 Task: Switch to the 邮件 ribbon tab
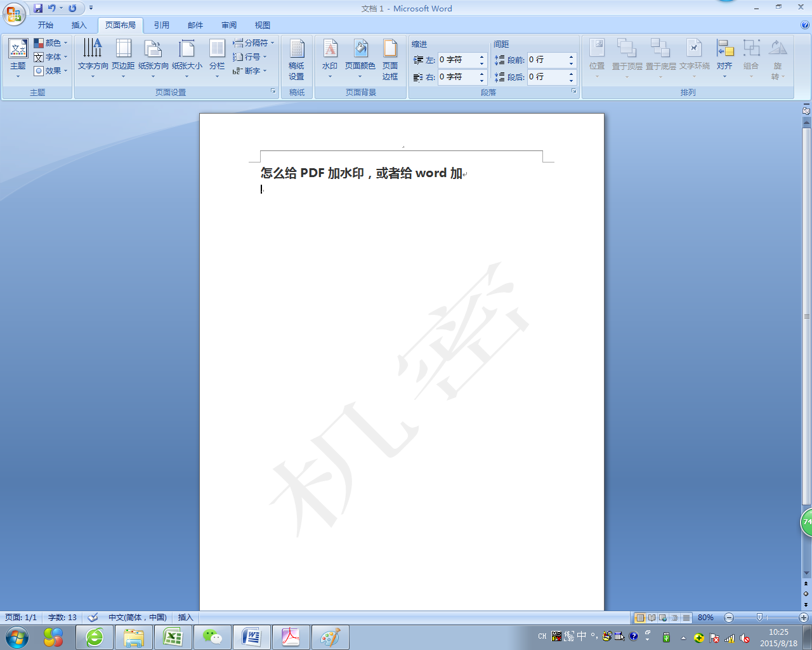click(195, 25)
